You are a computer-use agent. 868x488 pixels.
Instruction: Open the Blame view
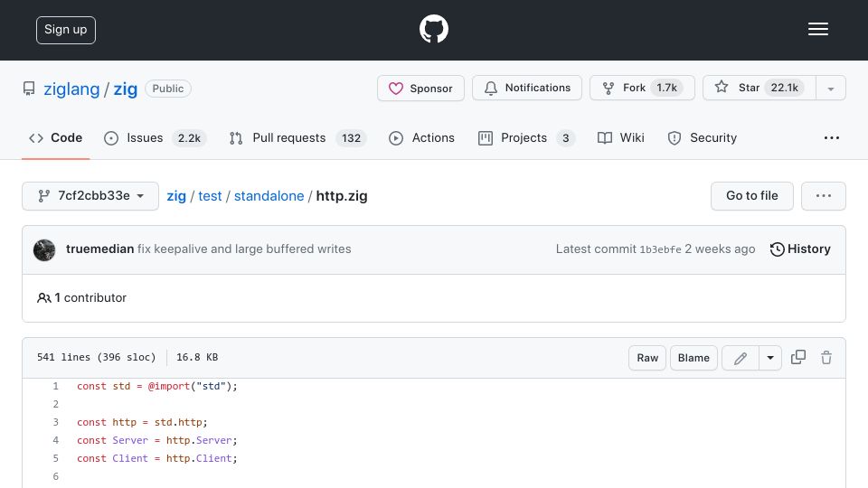coord(693,358)
